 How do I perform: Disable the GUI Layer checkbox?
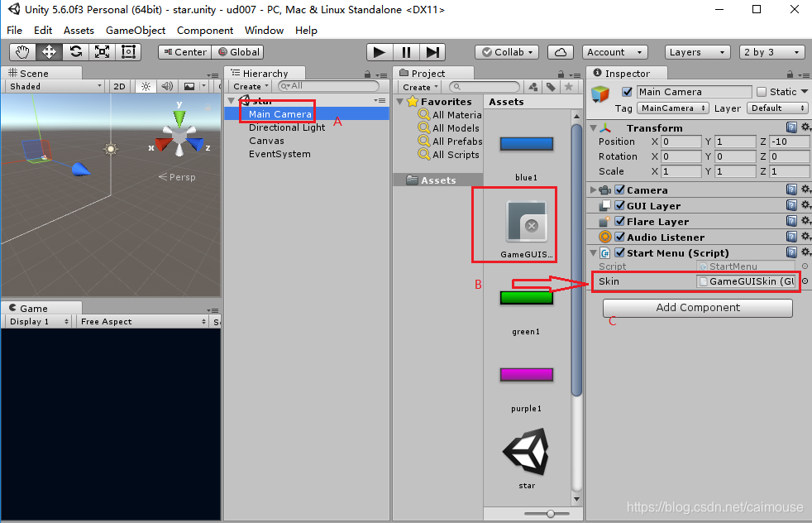(x=619, y=205)
